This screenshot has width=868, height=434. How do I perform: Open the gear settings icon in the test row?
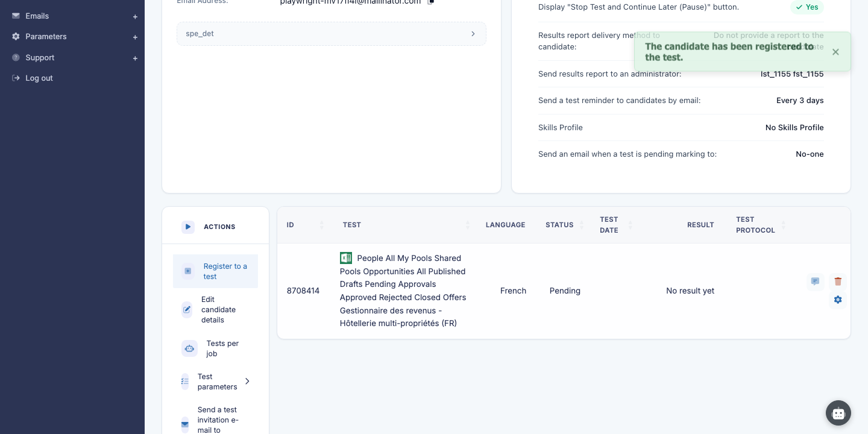838,300
